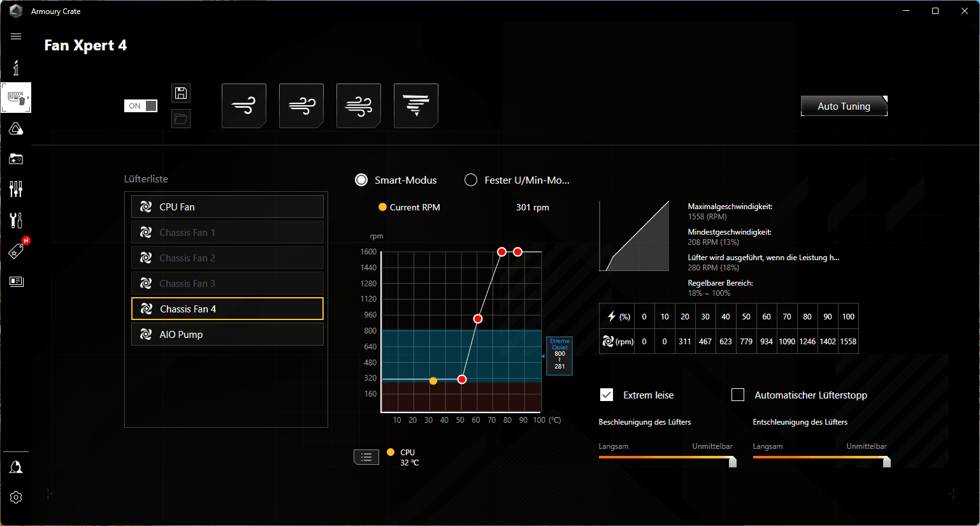This screenshot has width=980, height=526.
Task: Open the Aura Sync triangle icon
Action: (x=16, y=129)
